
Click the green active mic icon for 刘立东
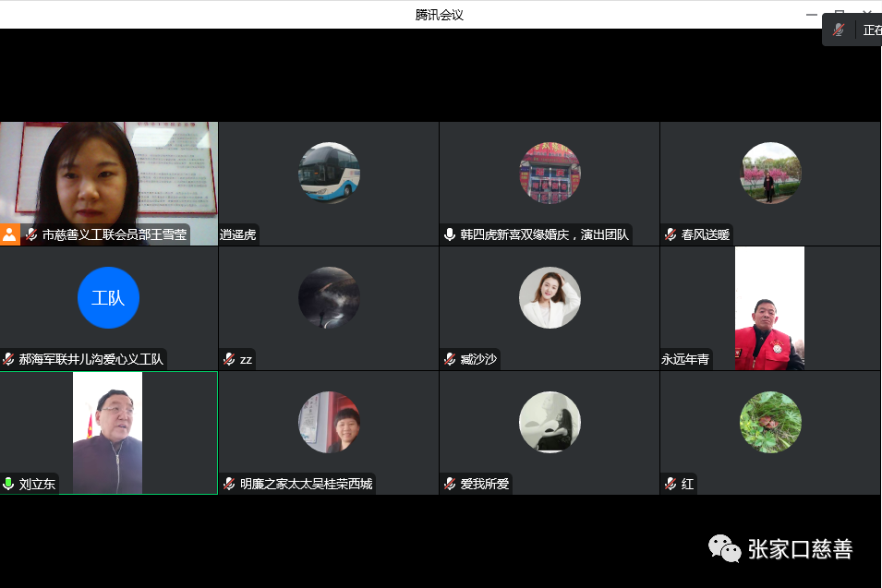9,484
